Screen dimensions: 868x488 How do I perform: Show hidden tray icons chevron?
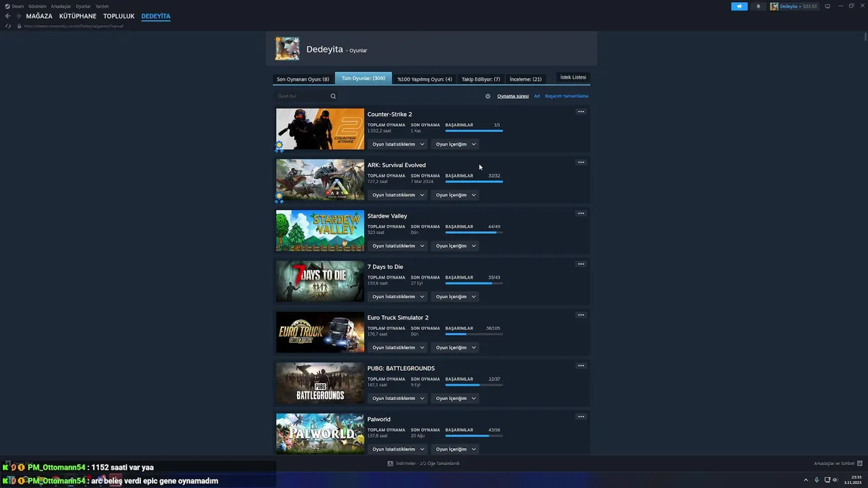(x=806, y=480)
